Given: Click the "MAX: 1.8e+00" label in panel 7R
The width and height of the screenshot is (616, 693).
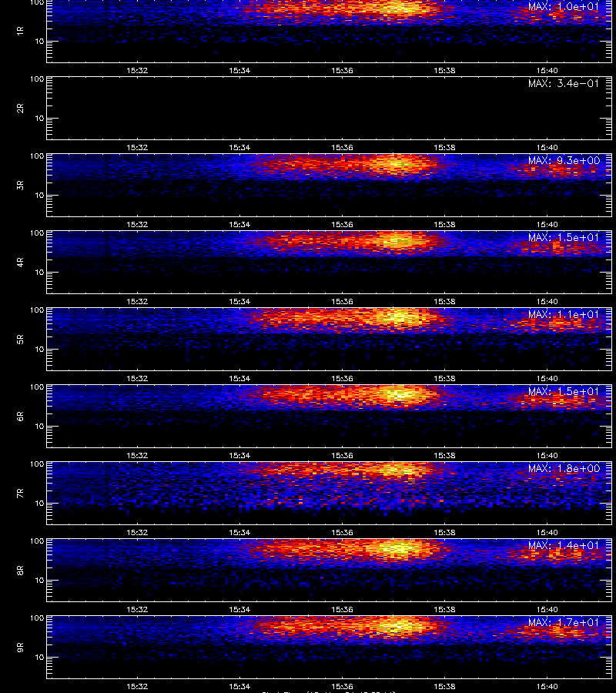Looking at the screenshot, I should pos(564,468).
